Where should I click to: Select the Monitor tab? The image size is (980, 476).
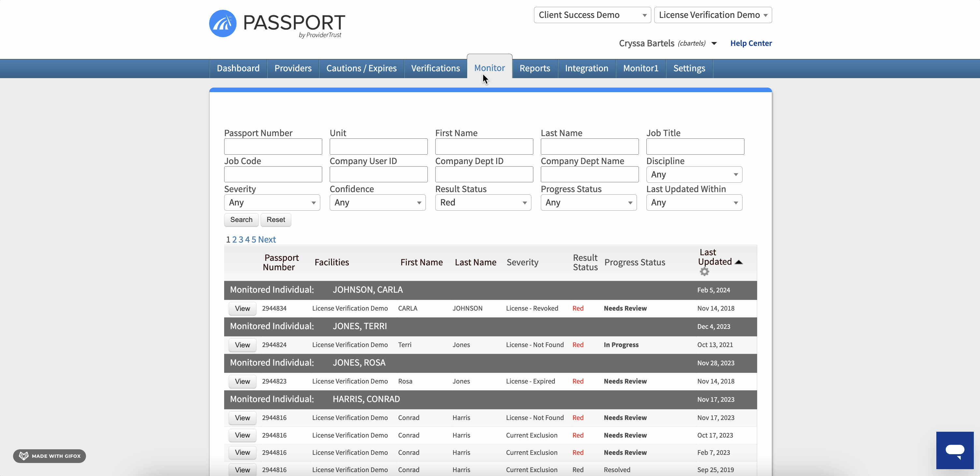[489, 68]
